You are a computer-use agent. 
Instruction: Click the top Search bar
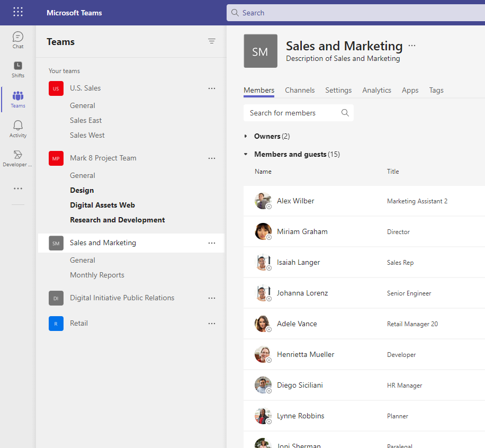coord(356,13)
